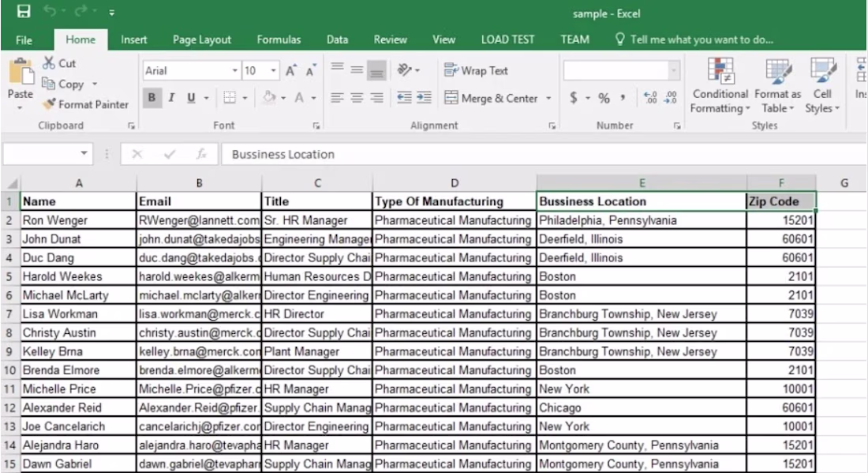Toggle Wrap Text
Viewport: 868px width, 473px height.
477,70
